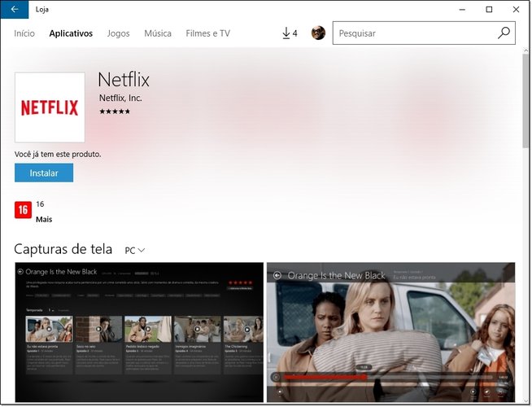This screenshot has width=532, height=407.
Task: Click the Mais rating details link
Action: tap(44, 219)
